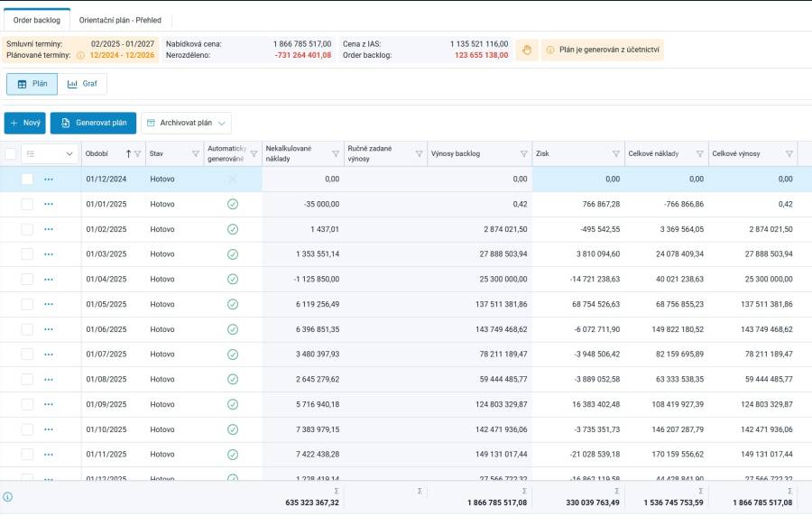Click the Plánované termíny value 12/2024 - 12/2026
The image size is (812, 516).
[x=122, y=55]
